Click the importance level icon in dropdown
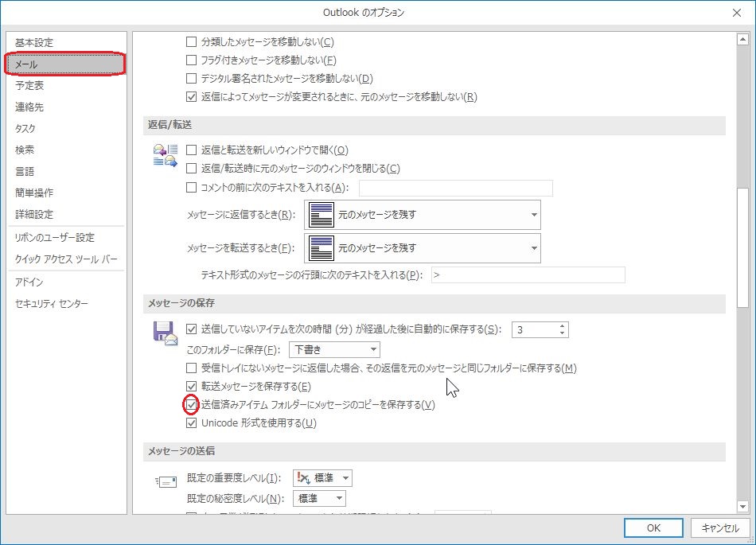 coord(304,478)
